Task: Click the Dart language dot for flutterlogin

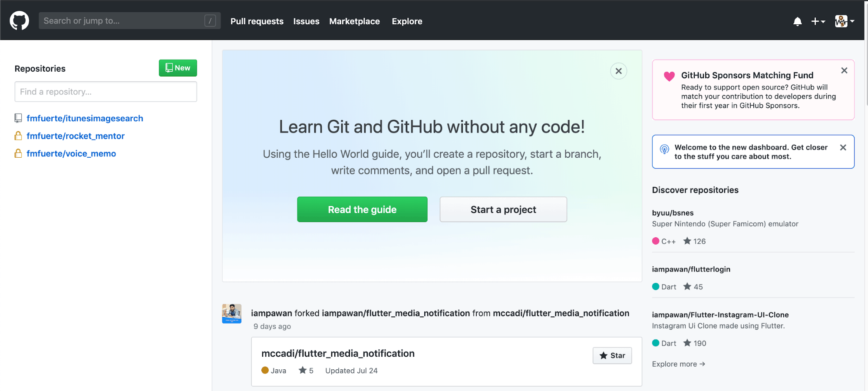Action: [x=656, y=287]
